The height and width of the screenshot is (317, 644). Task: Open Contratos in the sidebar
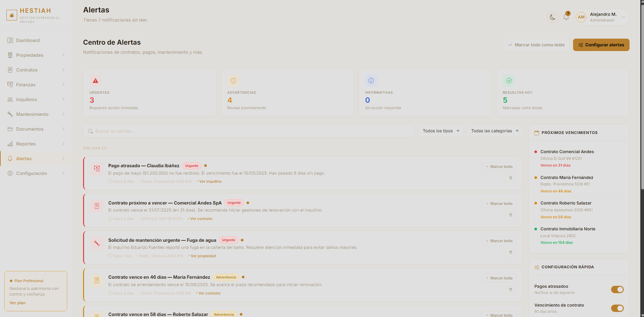[x=36, y=70]
